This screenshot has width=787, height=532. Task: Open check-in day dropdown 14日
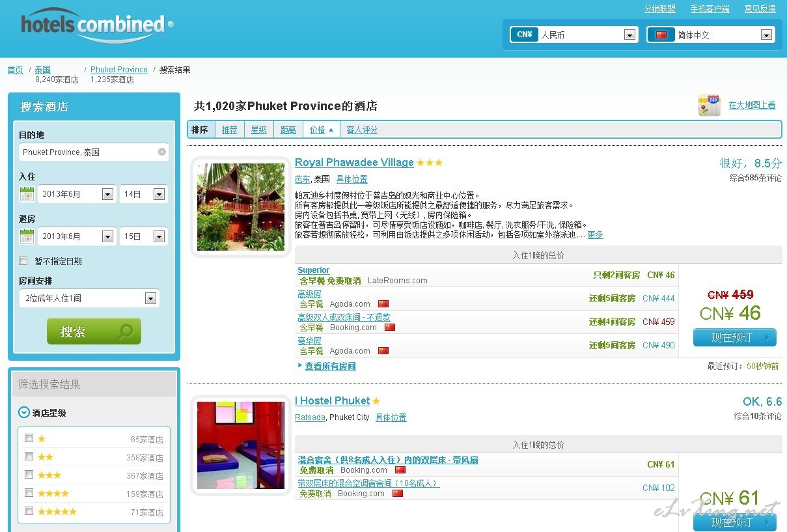click(143, 194)
